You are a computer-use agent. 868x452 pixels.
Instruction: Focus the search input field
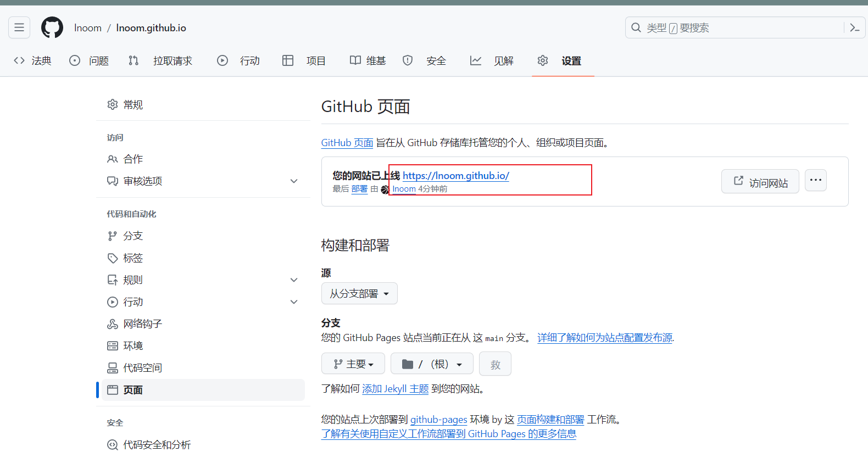tap(745, 27)
